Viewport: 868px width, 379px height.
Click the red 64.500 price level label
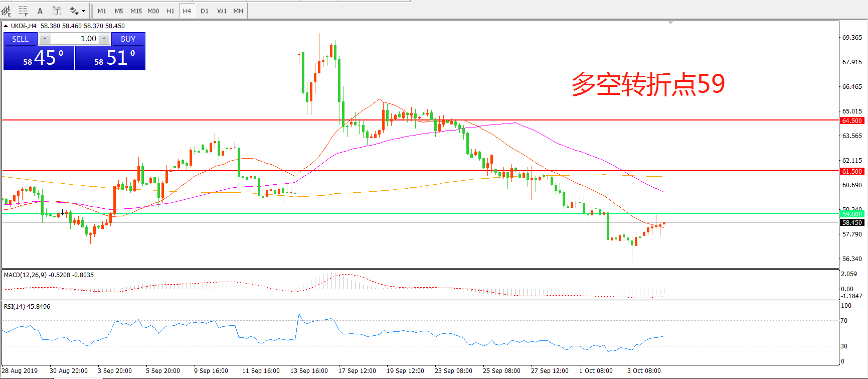point(852,120)
